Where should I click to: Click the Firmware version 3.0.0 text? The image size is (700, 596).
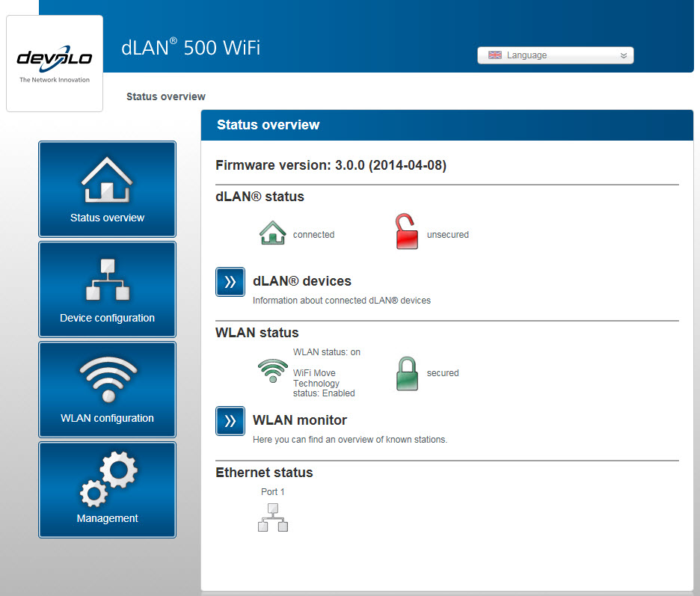point(331,165)
